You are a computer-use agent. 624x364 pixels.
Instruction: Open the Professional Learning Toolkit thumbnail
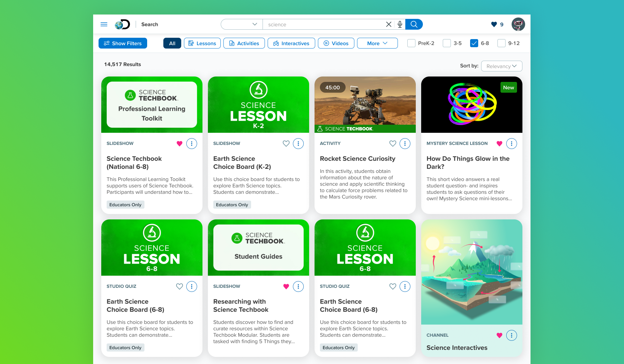[152, 104]
